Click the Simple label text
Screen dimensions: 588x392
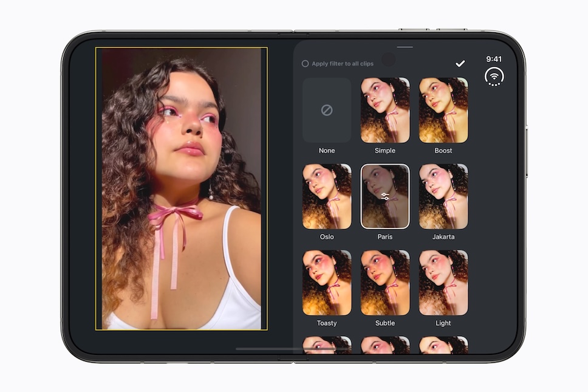[x=385, y=151]
